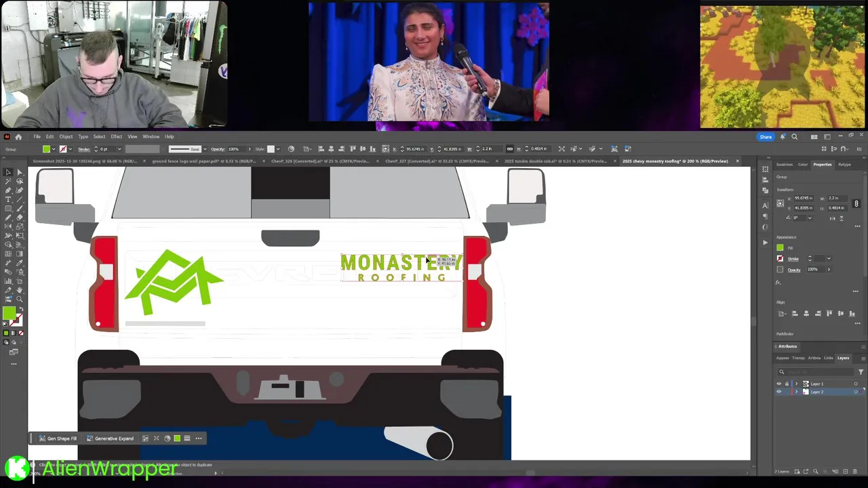Toggle visibility eye of Layer 2
This screenshot has height=488, width=868.
[x=779, y=392]
